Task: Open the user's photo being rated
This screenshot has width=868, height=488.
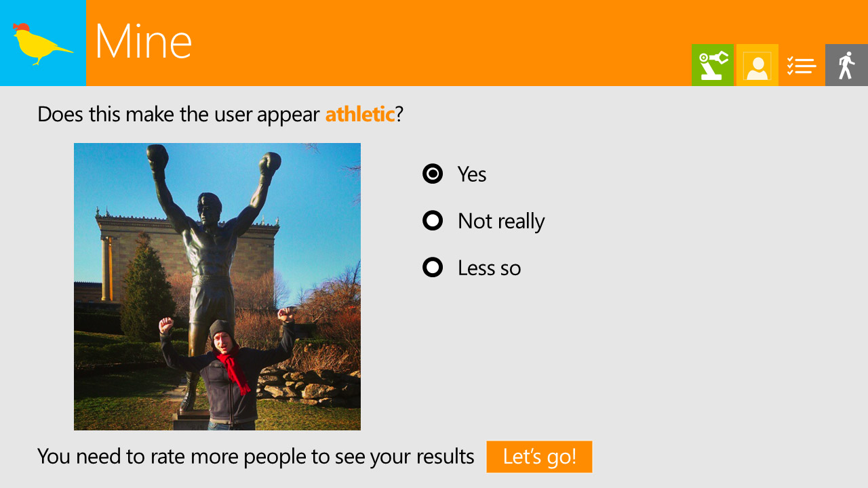Action: coord(217,287)
